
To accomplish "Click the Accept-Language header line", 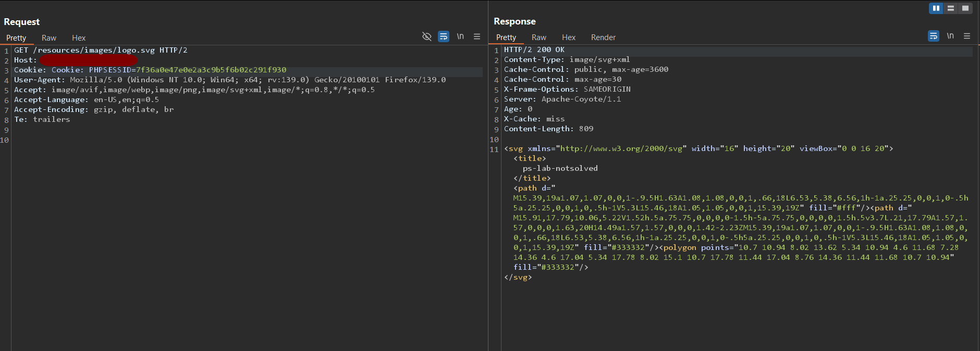I will pyautogui.click(x=87, y=99).
